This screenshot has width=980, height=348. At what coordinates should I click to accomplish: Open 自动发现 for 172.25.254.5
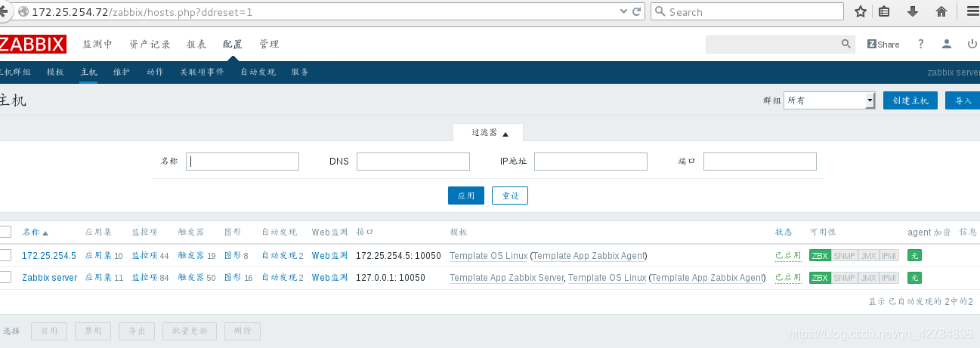(x=280, y=256)
